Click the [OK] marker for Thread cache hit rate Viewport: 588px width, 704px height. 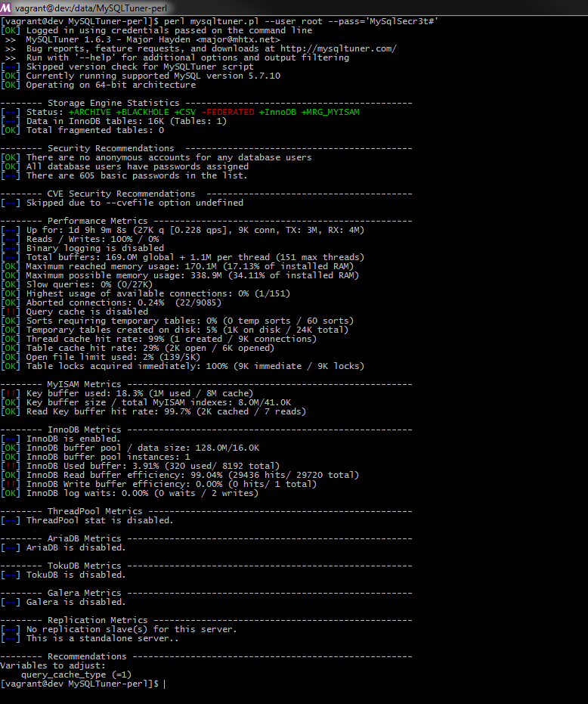pos(11,339)
